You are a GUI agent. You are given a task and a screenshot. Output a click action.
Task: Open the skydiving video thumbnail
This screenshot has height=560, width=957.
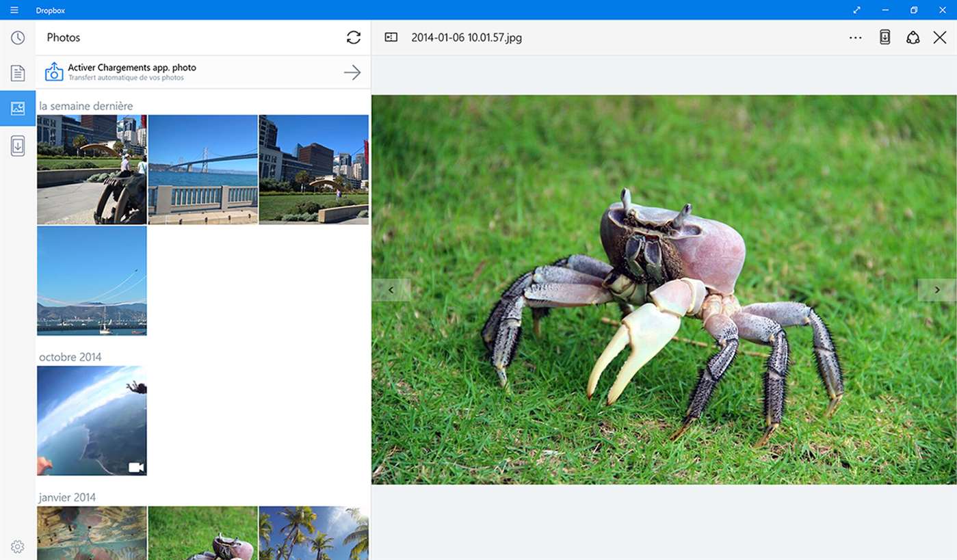pyautogui.click(x=92, y=421)
